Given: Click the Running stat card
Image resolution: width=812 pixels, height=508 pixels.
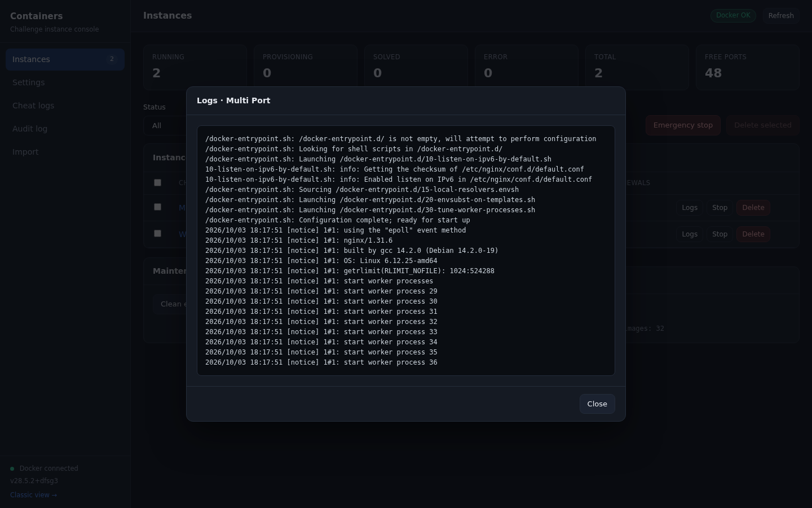Looking at the screenshot, I should coord(195,67).
